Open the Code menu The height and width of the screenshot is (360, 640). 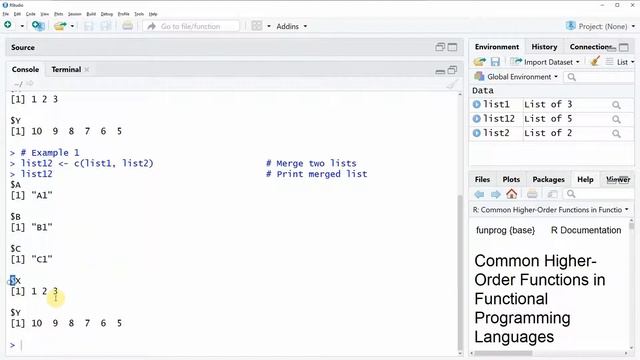31,14
